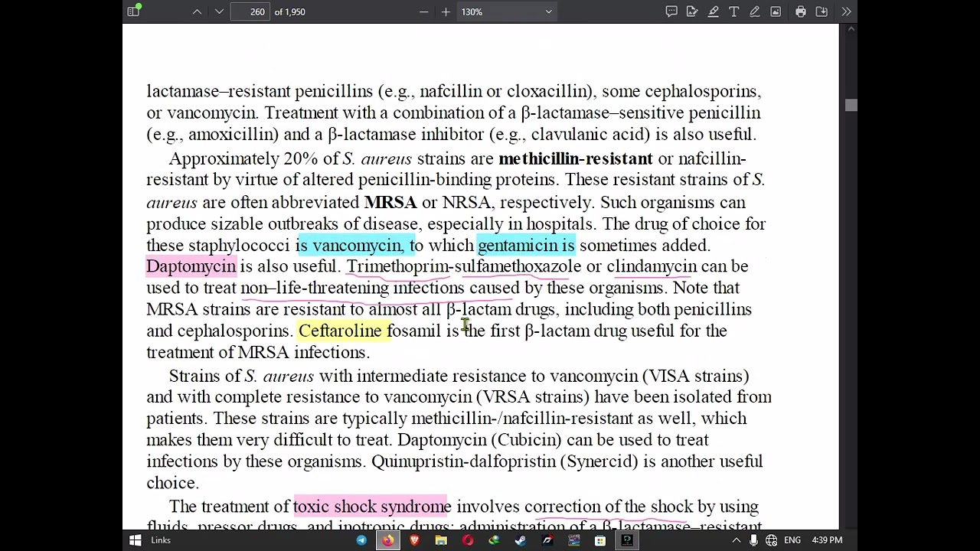Screen dimensions: 980x551
Task: Select the add comment tool
Action: point(671,11)
